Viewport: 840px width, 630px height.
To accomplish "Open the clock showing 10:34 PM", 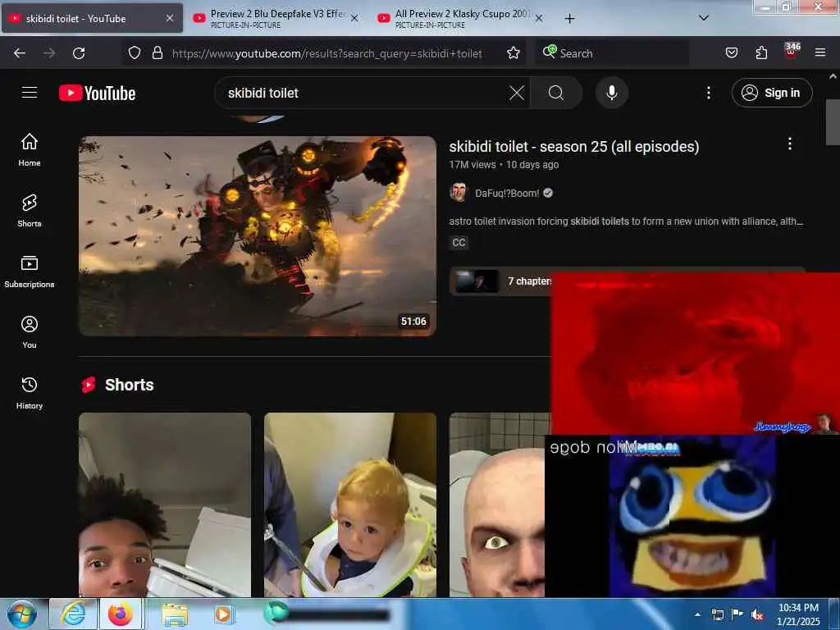I will pos(798,614).
